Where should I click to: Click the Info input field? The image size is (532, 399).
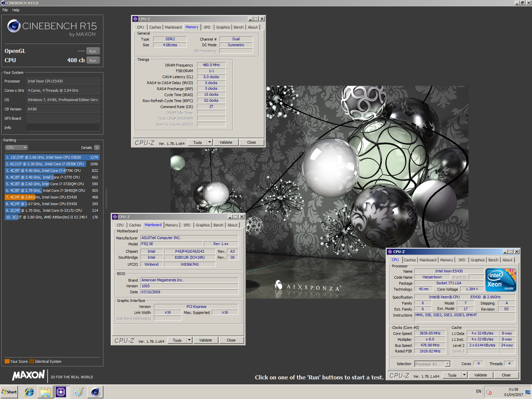click(x=63, y=128)
